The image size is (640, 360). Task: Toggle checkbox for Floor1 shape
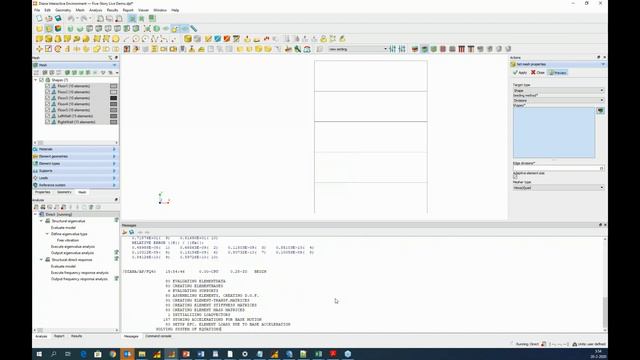click(47, 86)
